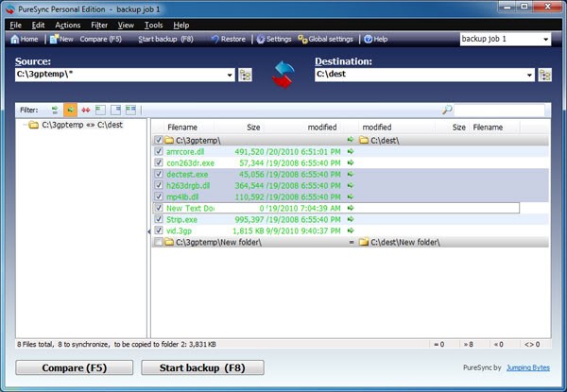Open the backup job 1 selector dropdown

tap(545, 40)
